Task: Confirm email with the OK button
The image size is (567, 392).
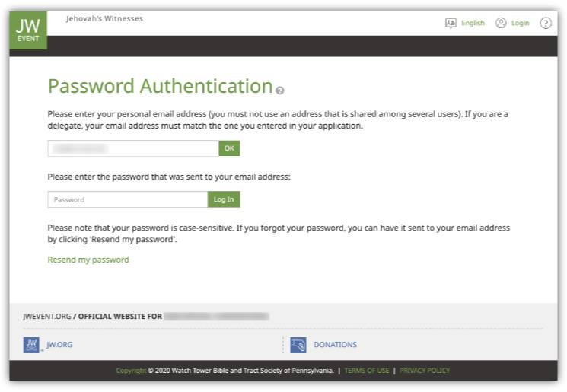Action: tap(229, 148)
